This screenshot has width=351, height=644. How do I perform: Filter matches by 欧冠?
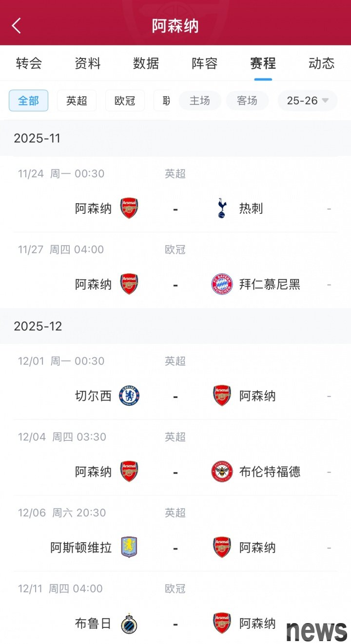coord(125,101)
